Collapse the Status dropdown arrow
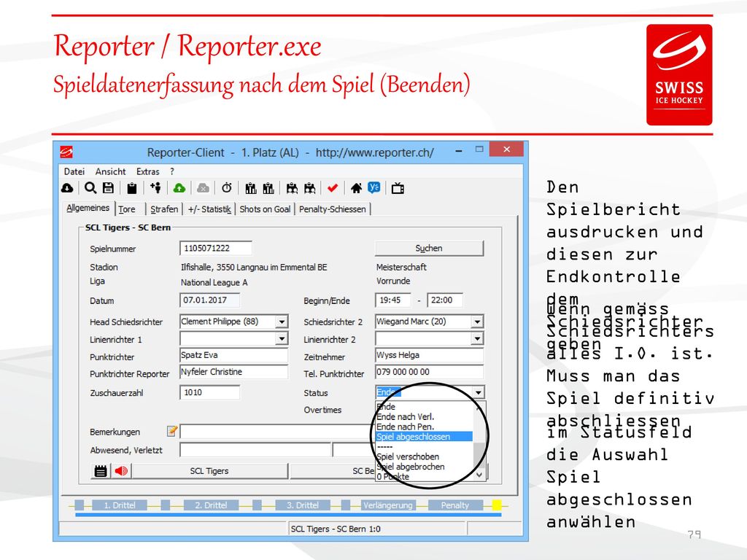Viewport: 747px width, 560px height. tap(479, 392)
